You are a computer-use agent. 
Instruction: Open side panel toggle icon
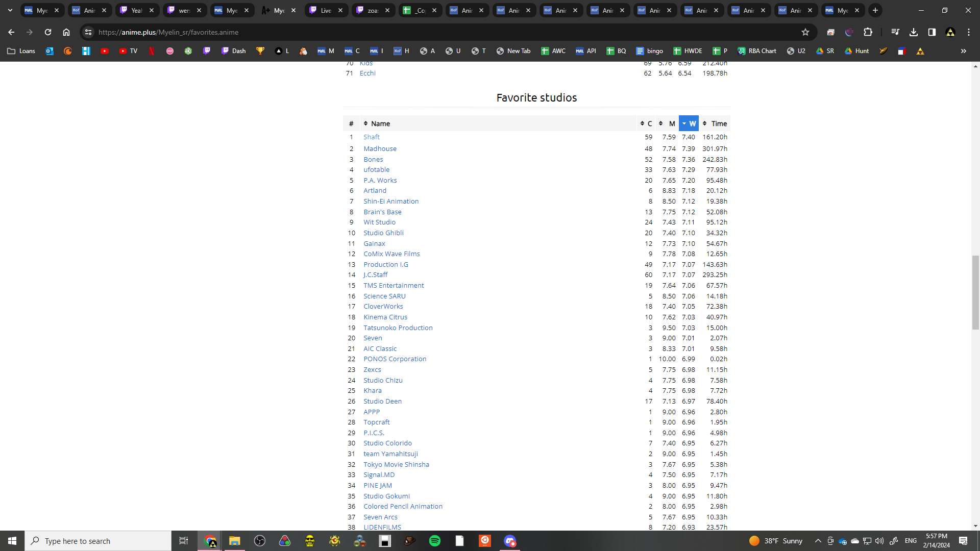[x=932, y=32]
